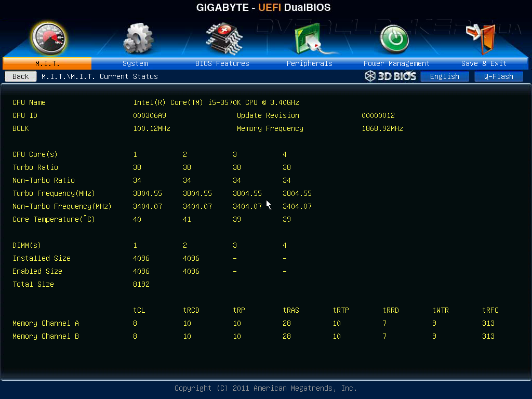Go to the Peripherals tab
Viewport: 532px width, 399px height.
click(310, 63)
